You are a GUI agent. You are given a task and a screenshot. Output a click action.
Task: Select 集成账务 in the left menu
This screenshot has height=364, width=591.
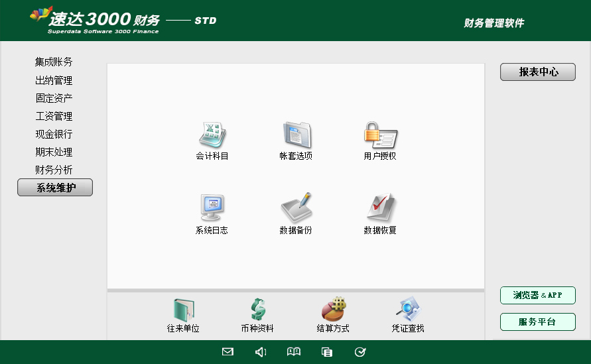click(x=54, y=62)
